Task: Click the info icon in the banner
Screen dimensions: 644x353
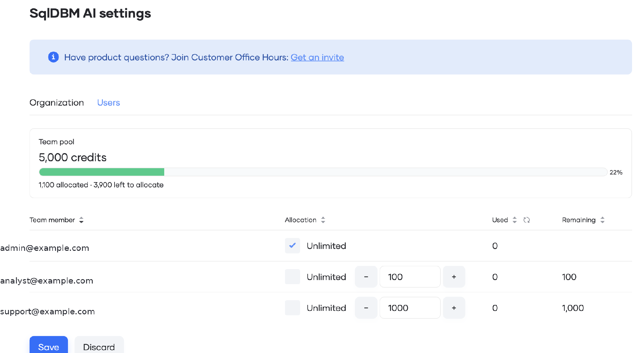Action: (x=53, y=57)
